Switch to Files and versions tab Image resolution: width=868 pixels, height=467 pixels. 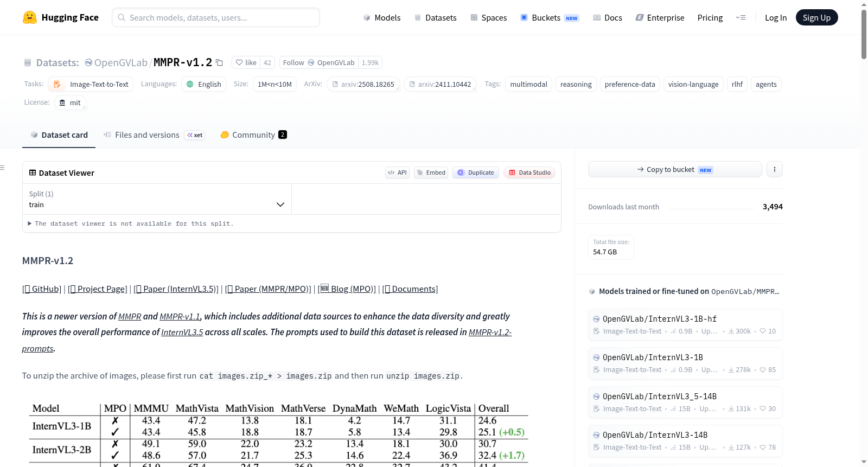154,135
